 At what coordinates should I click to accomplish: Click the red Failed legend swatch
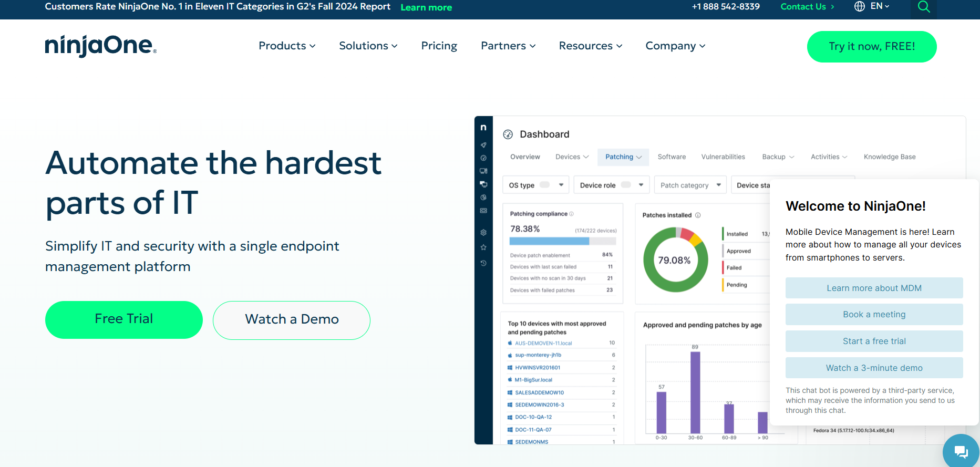[x=723, y=267]
